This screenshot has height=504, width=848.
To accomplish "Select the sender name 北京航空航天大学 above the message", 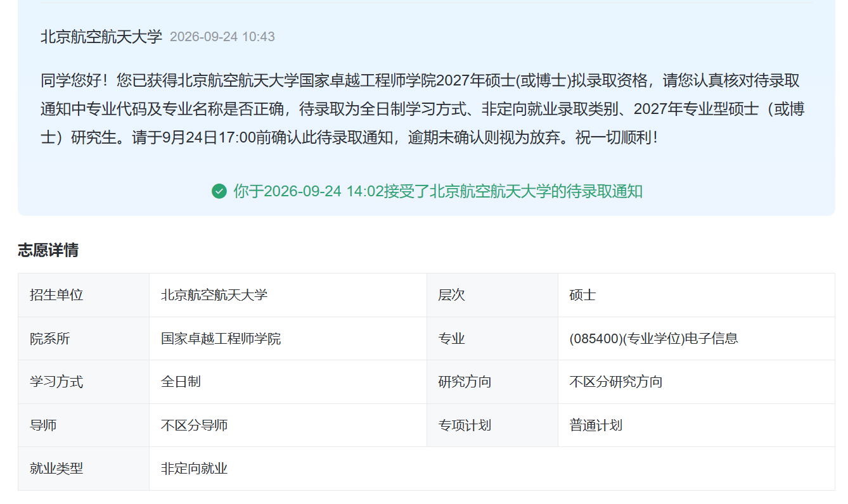I will (101, 37).
